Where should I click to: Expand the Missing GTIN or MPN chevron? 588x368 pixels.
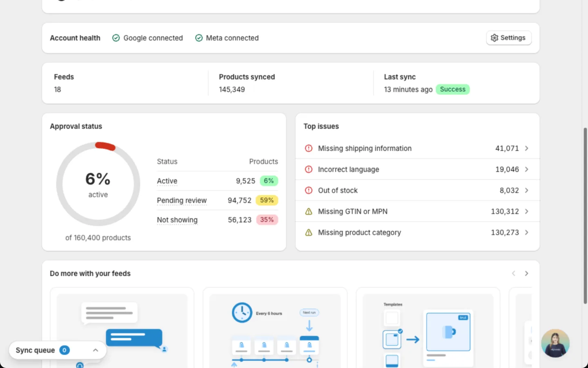pos(527,211)
